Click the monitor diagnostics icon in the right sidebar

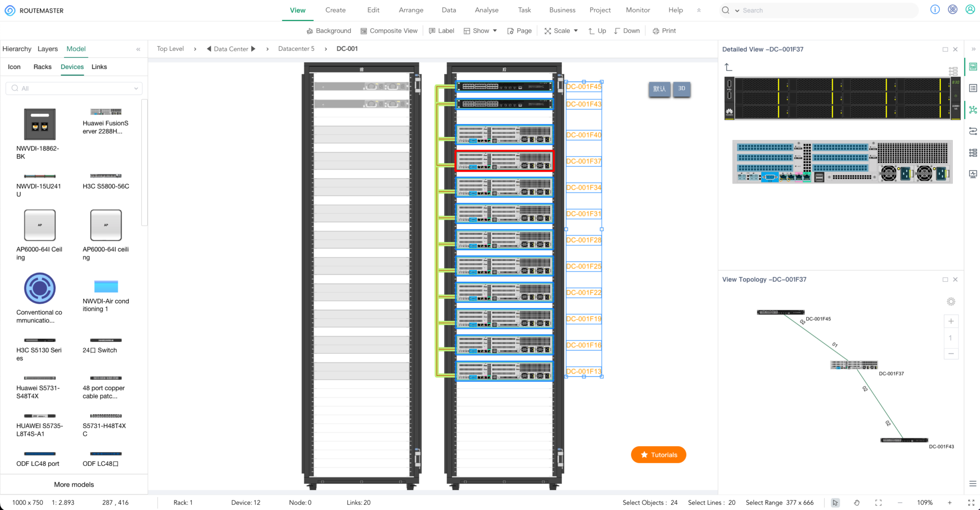(x=973, y=174)
